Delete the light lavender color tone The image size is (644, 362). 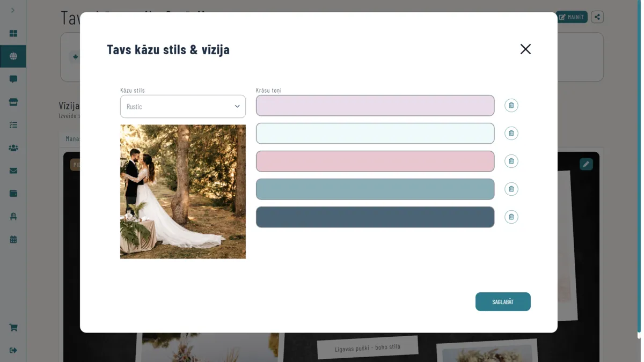point(511,106)
